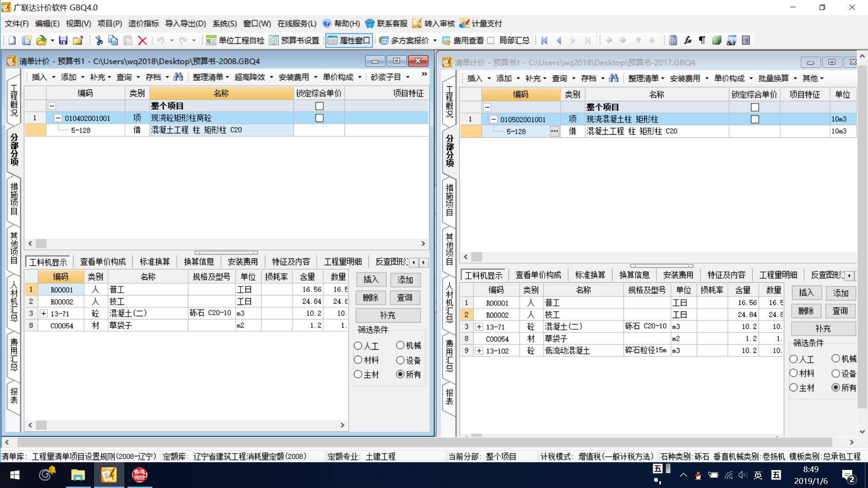Toggle the 属性窗口 toolbar button
The width and height of the screenshot is (868, 488).
349,41
